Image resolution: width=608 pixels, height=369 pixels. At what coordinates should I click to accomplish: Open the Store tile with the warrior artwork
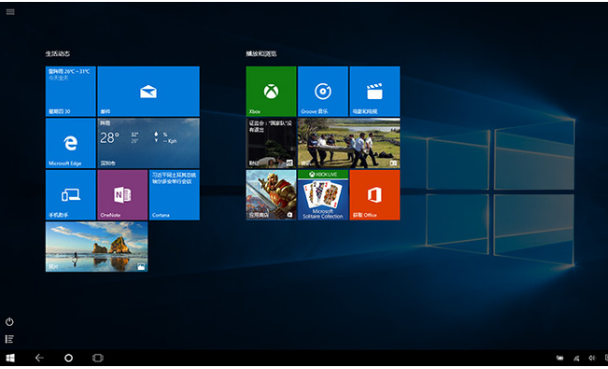click(271, 195)
